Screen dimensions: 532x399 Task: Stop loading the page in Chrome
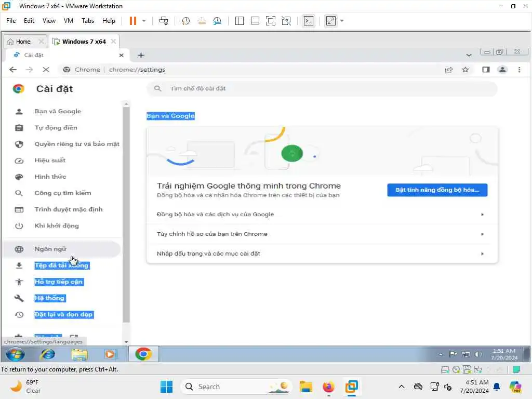pos(46,70)
